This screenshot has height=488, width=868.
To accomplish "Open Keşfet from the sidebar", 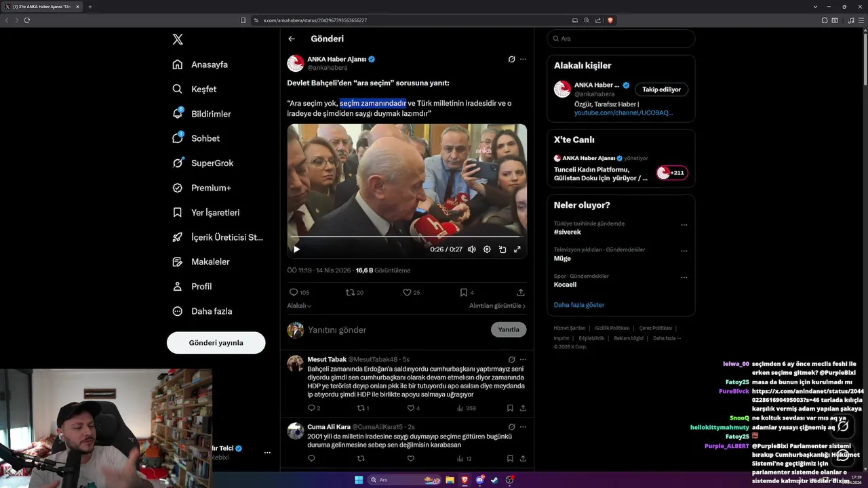I will (x=194, y=89).
